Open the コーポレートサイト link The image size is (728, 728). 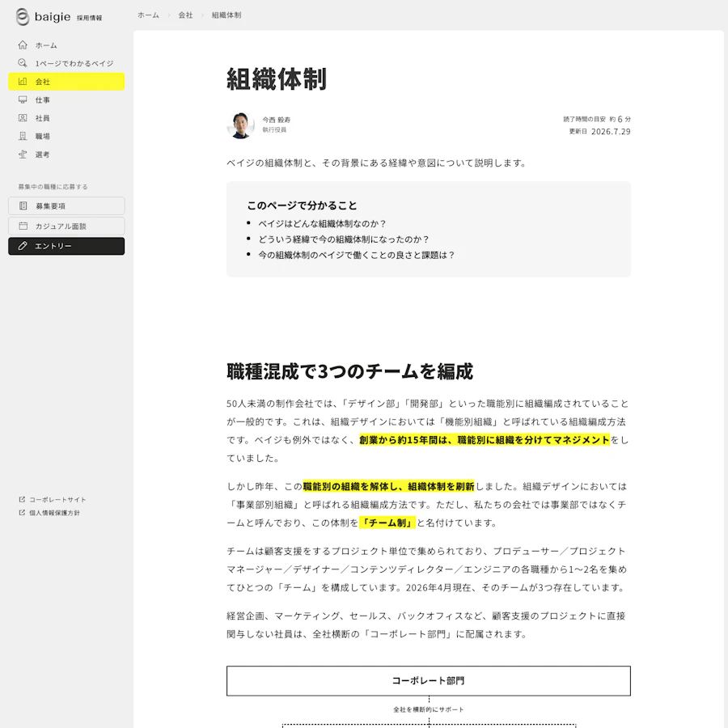(x=53, y=500)
